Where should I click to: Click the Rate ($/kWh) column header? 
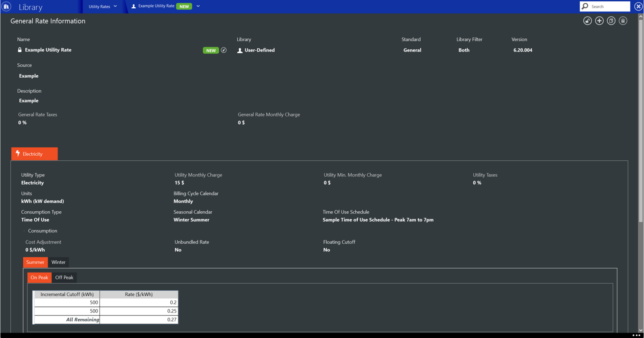[139, 294]
